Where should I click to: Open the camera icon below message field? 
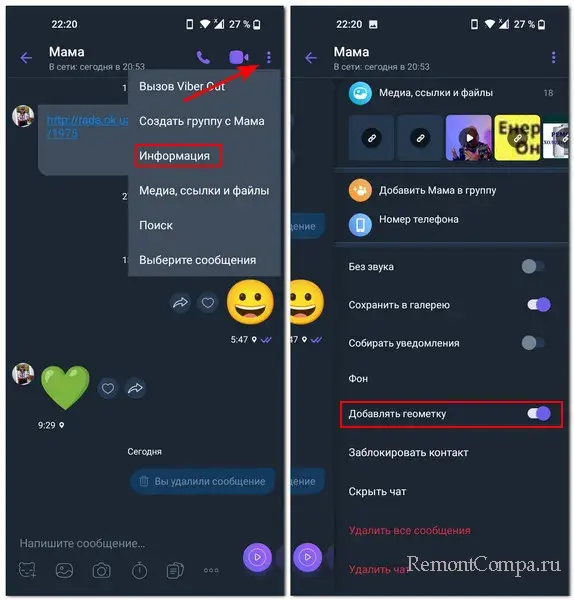pos(101,571)
